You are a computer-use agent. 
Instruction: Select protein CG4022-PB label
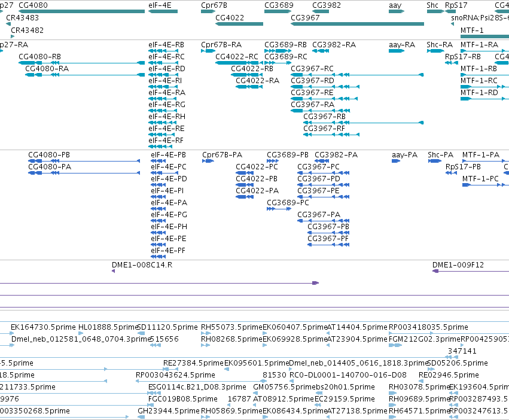(257, 179)
